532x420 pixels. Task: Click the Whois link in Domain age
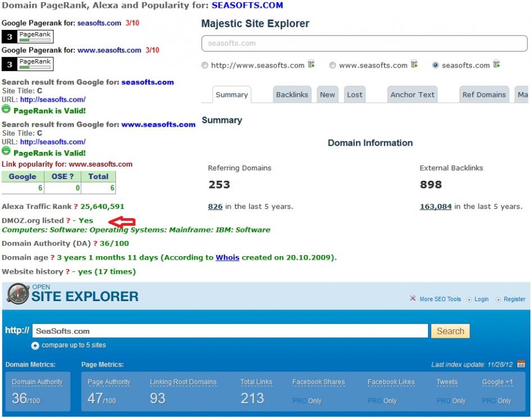[x=227, y=257]
